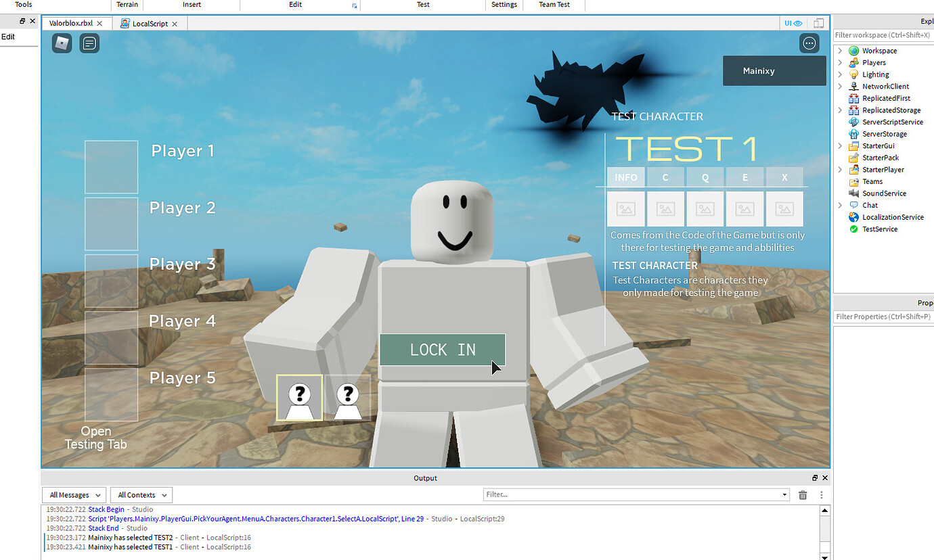This screenshot has width=934, height=560.
Task: Click the Mainixy name button in-game
Action: click(774, 70)
